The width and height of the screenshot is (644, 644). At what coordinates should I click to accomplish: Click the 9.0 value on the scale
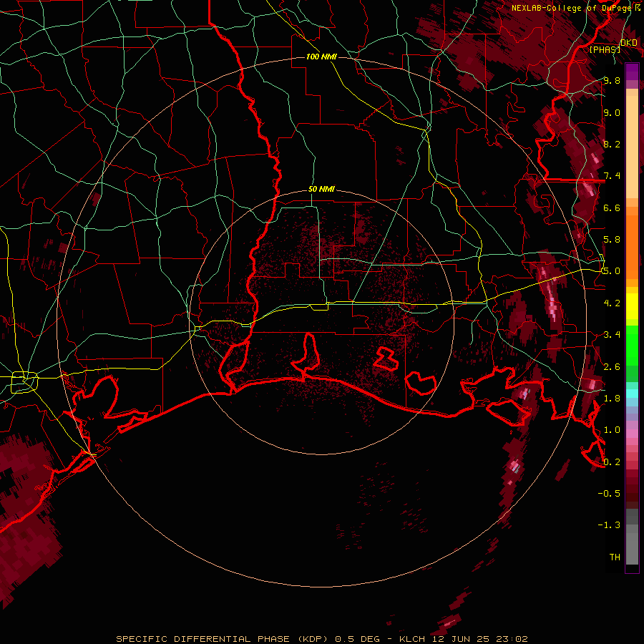tap(612, 112)
